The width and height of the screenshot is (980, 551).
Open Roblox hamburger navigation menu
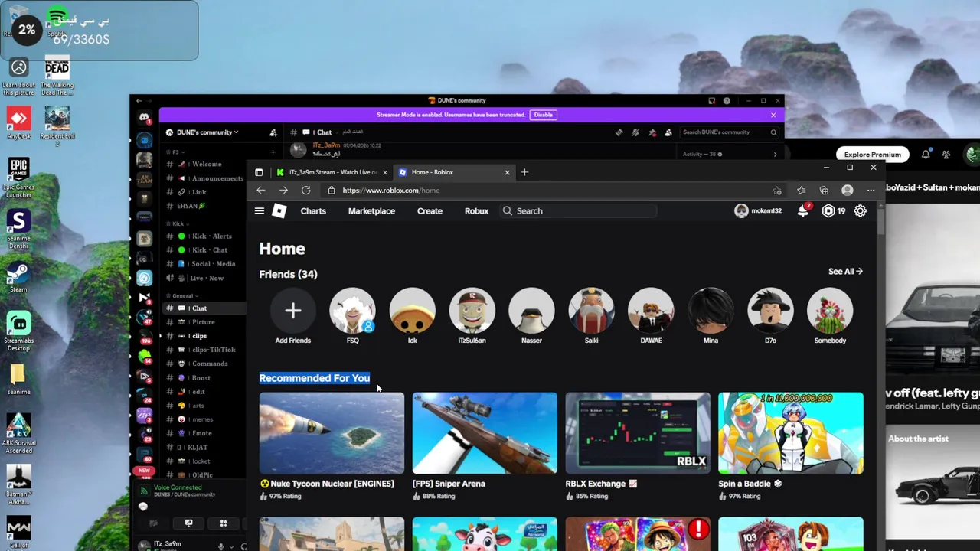[x=260, y=211]
